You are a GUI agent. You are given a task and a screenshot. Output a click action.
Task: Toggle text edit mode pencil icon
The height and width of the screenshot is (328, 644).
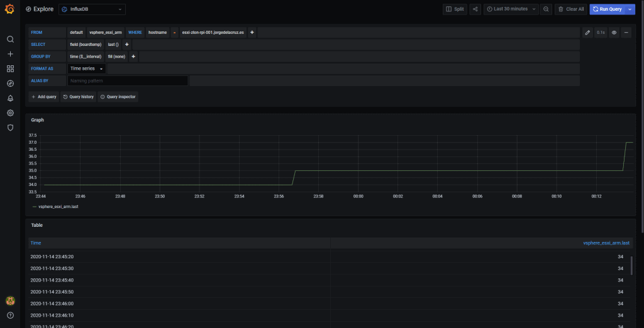(587, 33)
